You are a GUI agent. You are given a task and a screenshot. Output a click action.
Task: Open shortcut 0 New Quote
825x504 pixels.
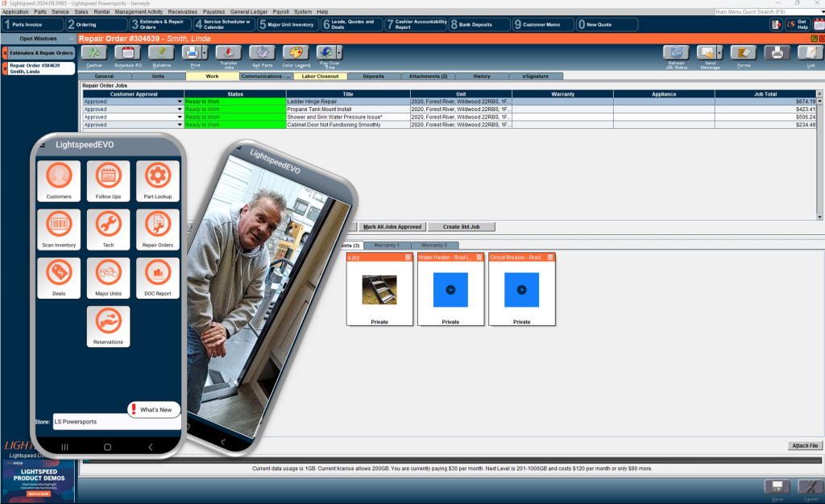tap(607, 24)
